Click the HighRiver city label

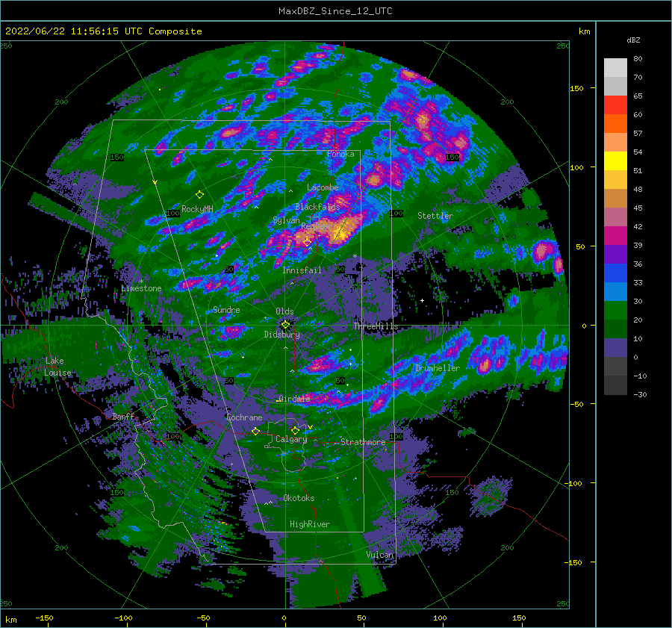(x=310, y=524)
